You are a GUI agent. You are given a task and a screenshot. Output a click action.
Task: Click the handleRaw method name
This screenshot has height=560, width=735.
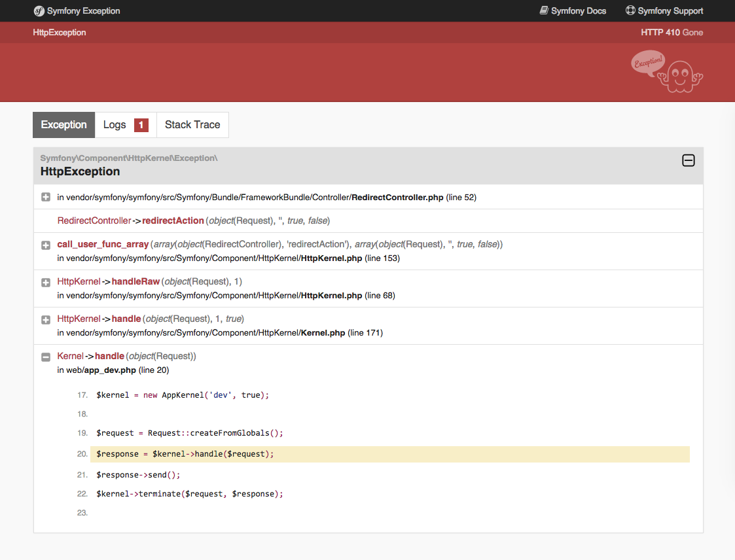pyautogui.click(x=135, y=281)
